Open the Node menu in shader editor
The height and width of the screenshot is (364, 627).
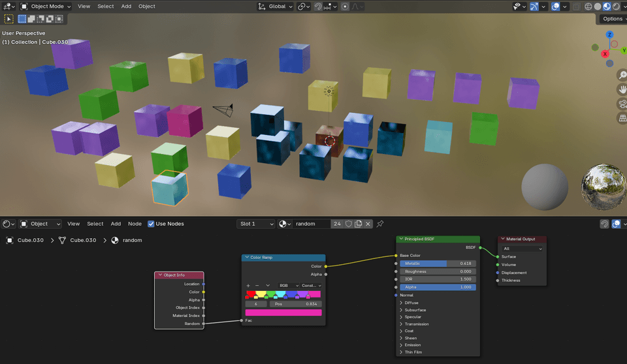point(135,224)
